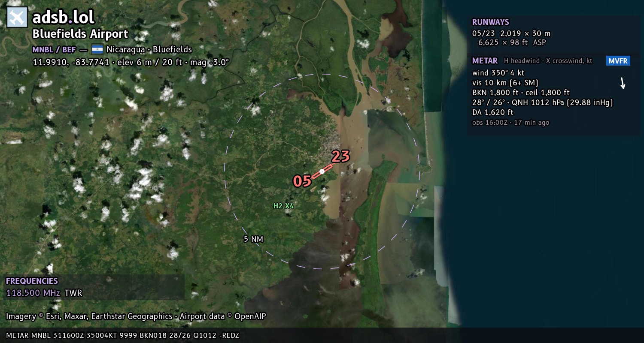Click the RUNWAYS section heading
Viewport: 644px width, 343px height.
[x=490, y=22]
